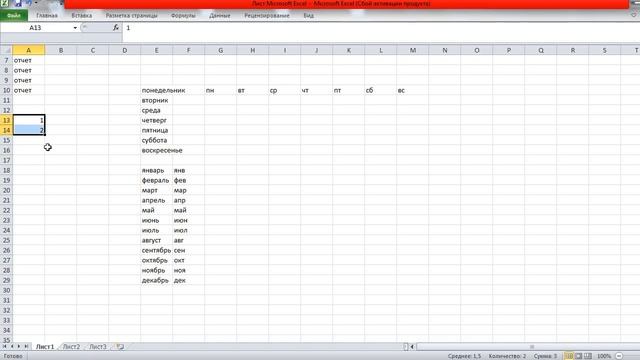Click the Select All corner button
Viewport: 640px width, 360px height.
coord(6,50)
